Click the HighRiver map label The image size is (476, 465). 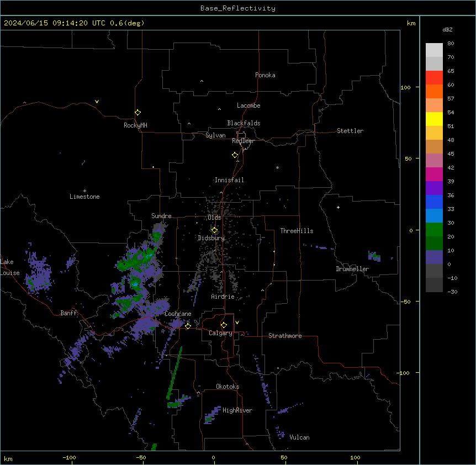237,410
